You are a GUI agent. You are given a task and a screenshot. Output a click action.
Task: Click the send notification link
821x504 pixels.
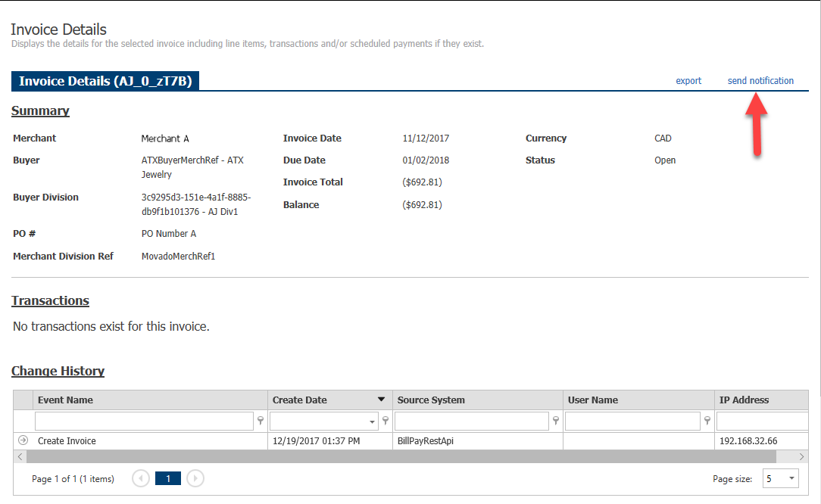[760, 81]
